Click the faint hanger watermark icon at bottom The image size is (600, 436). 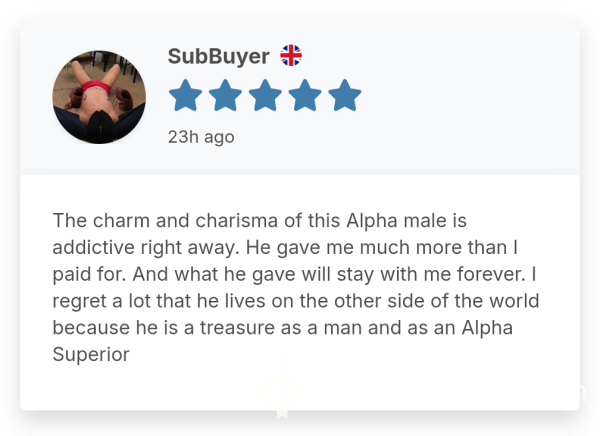[x=282, y=387]
